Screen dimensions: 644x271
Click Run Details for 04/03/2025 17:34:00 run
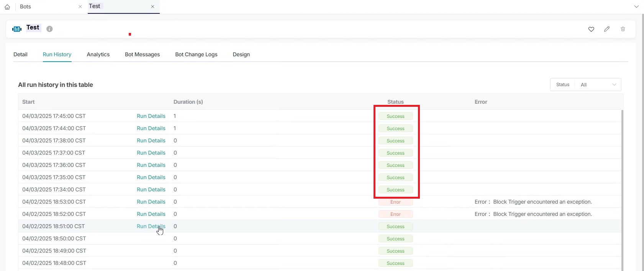pyautogui.click(x=151, y=189)
